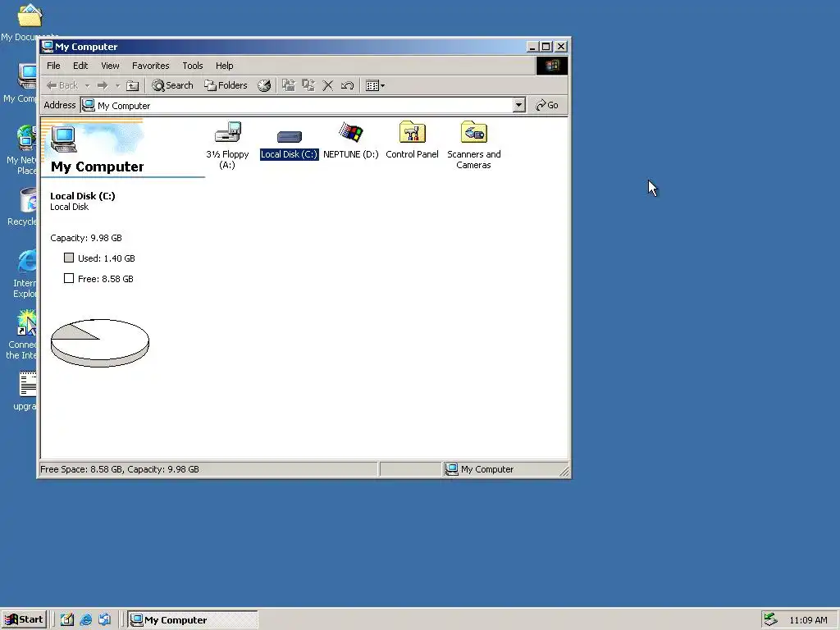Expand the Address bar dropdown arrow
This screenshot has height=630, width=840.
pos(518,105)
